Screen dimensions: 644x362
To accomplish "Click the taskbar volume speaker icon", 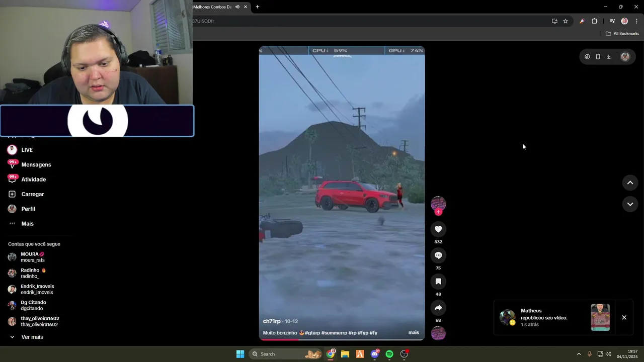I will [x=608, y=354].
